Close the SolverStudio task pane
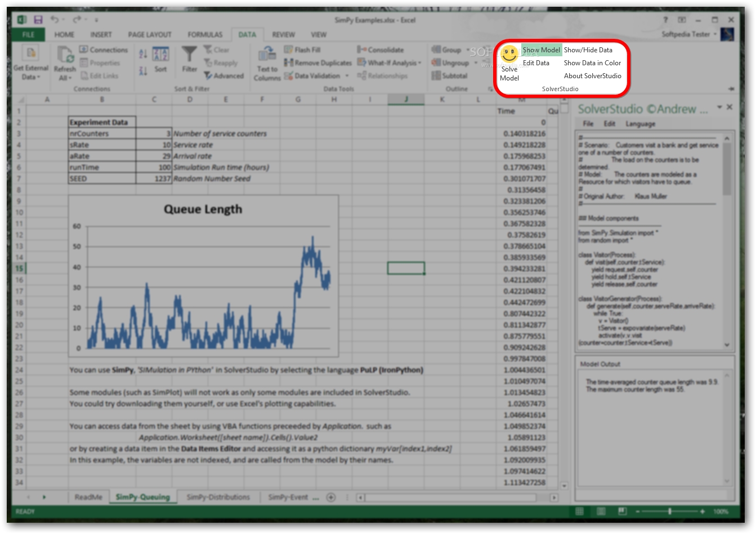 730,107
